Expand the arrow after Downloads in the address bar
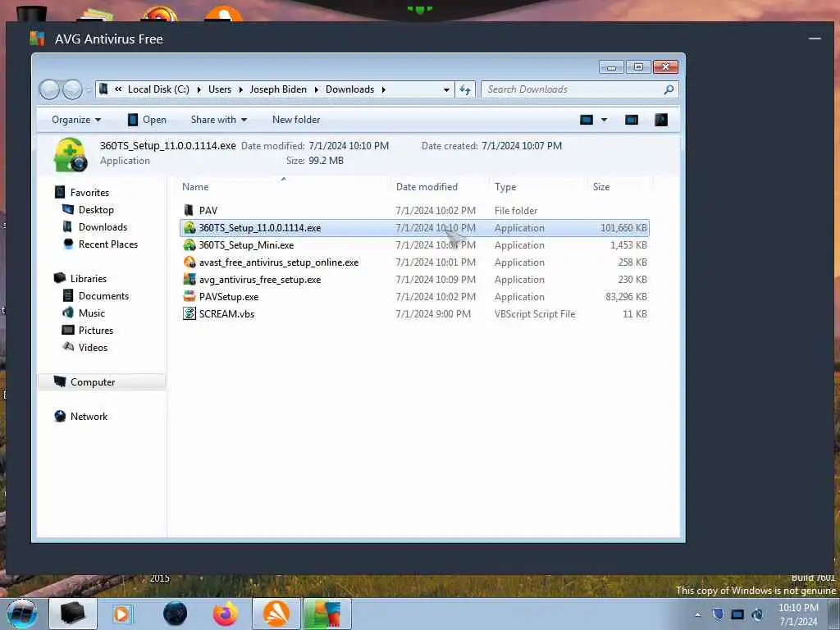The height and width of the screenshot is (630, 840). click(384, 89)
